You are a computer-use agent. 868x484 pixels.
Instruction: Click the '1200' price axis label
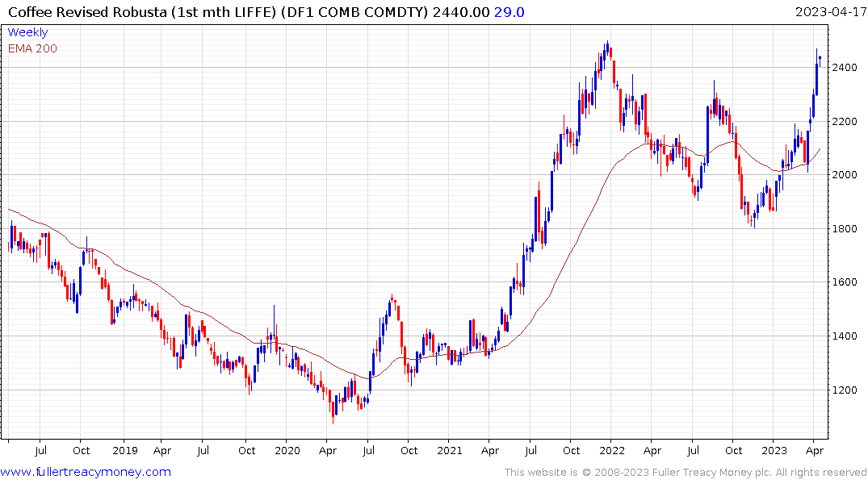pos(845,390)
